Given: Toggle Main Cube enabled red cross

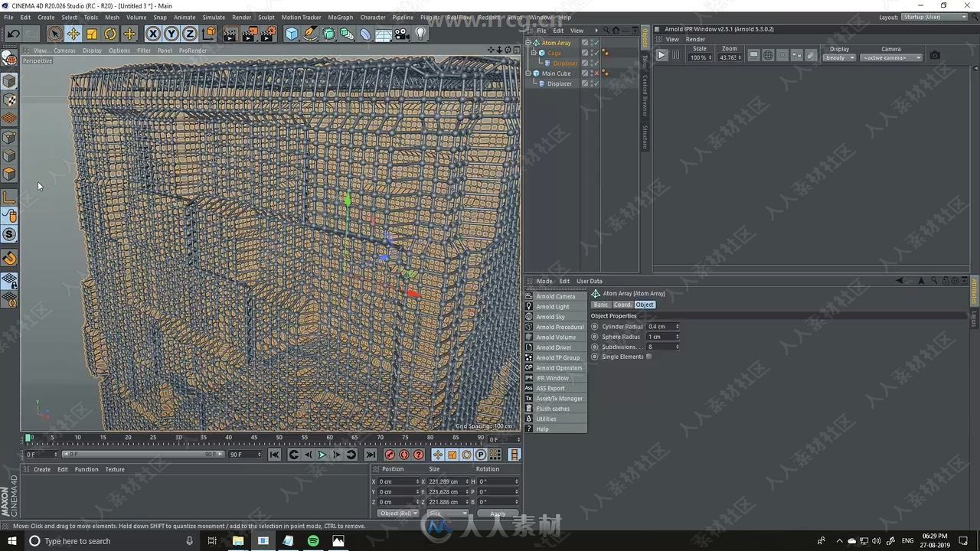Looking at the screenshot, I should point(596,73).
